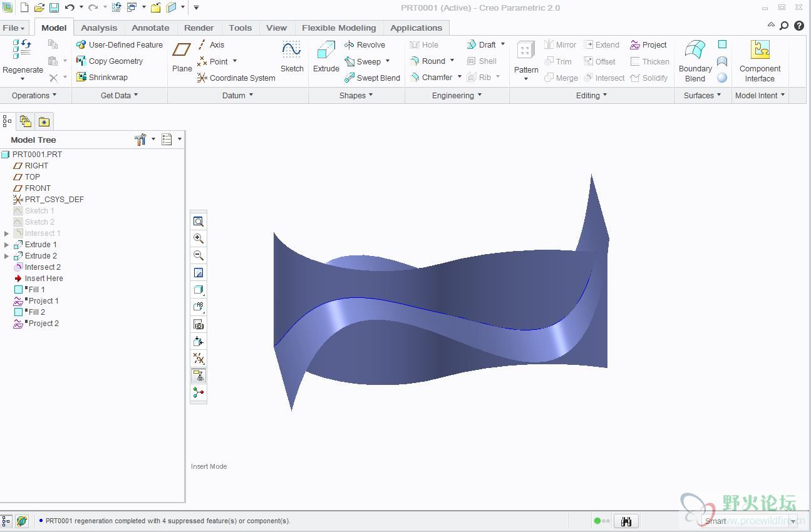Expand the Shapes group overflow

coord(356,96)
